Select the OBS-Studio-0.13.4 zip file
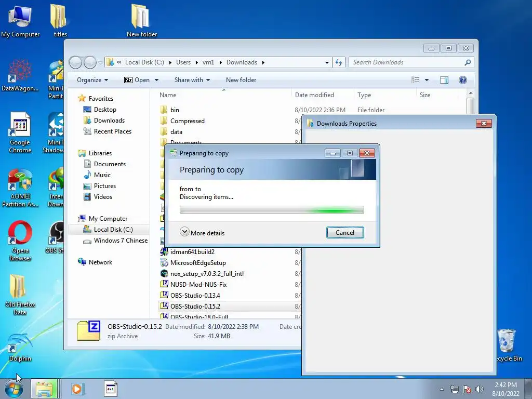The height and width of the screenshot is (399, 532). (195, 295)
